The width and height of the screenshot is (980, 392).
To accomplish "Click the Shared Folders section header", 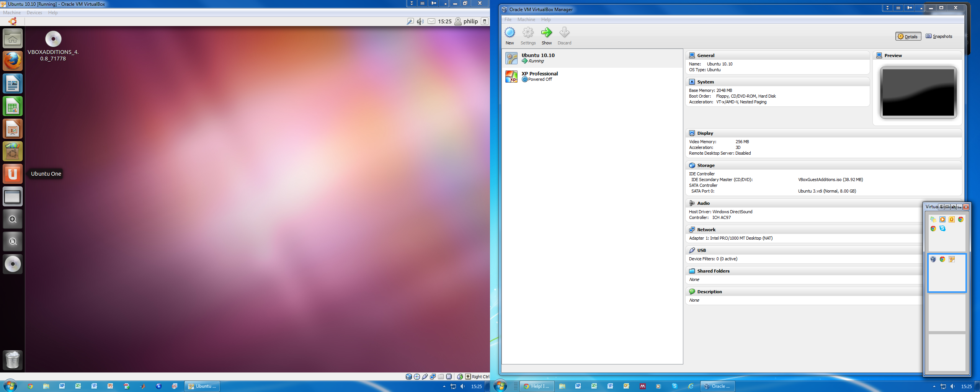I will pyautogui.click(x=804, y=271).
